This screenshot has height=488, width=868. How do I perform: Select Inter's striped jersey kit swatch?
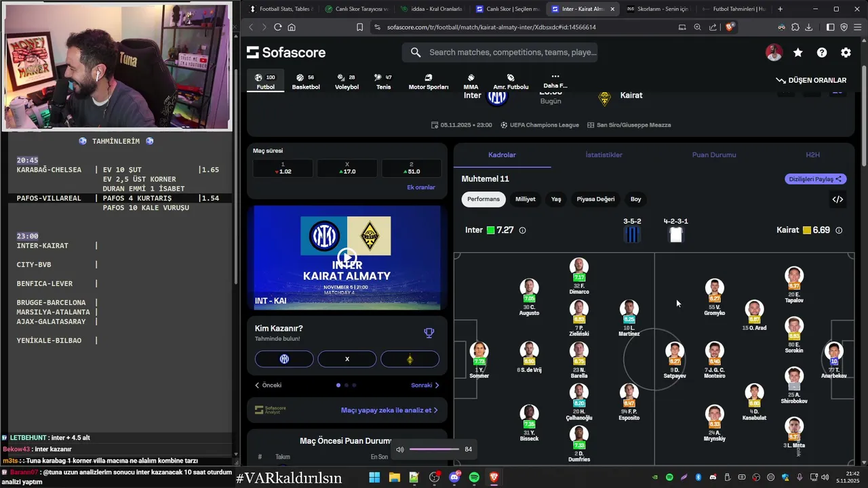(632, 235)
